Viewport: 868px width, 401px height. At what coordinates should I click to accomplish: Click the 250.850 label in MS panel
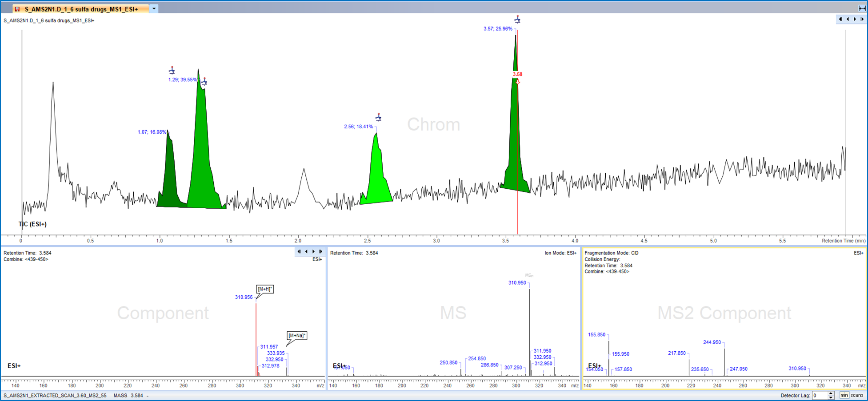(448, 363)
